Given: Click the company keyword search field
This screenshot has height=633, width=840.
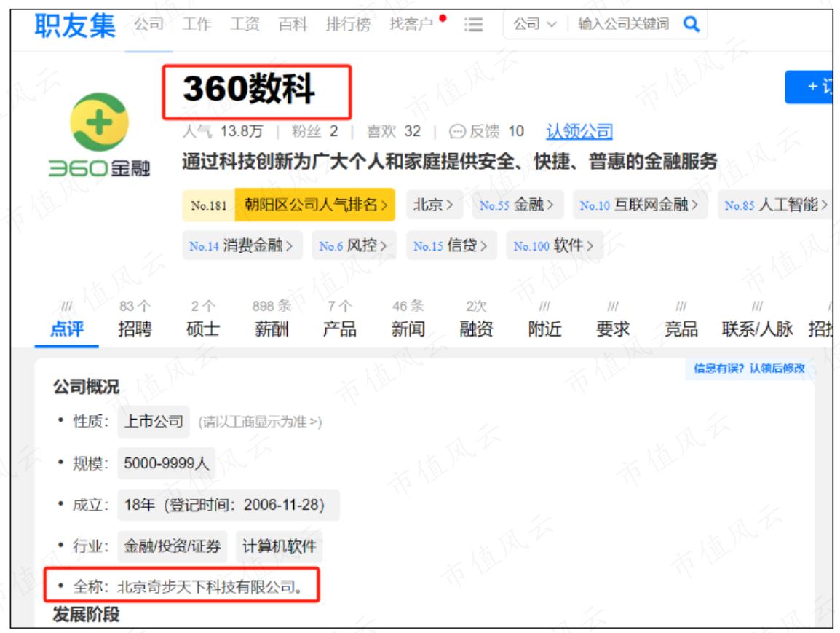Looking at the screenshot, I should tap(623, 24).
